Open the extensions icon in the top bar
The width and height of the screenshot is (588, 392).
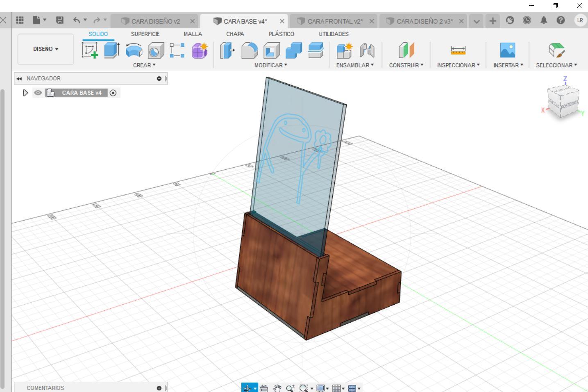pos(510,20)
